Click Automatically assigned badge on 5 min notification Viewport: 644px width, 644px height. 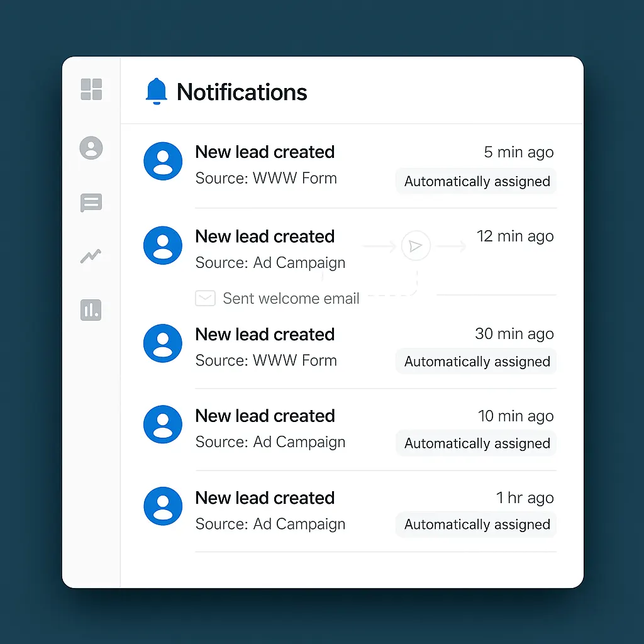[475, 181]
